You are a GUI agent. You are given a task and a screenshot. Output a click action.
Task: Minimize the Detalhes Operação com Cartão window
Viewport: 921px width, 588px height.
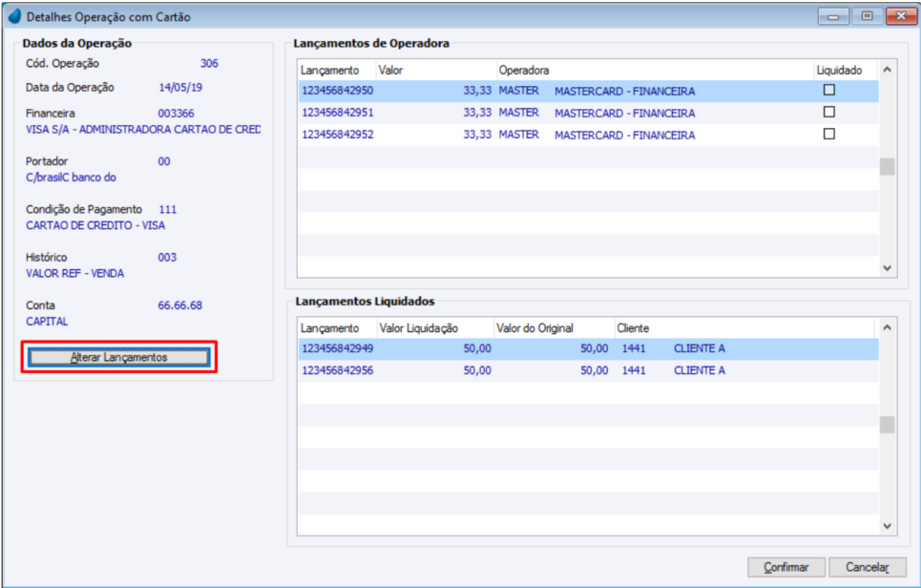tap(833, 16)
